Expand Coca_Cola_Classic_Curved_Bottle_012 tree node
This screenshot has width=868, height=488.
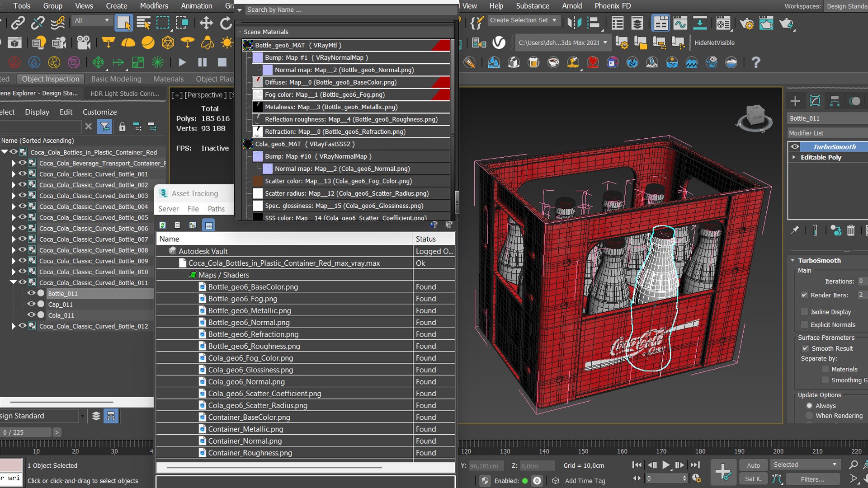click(x=14, y=326)
